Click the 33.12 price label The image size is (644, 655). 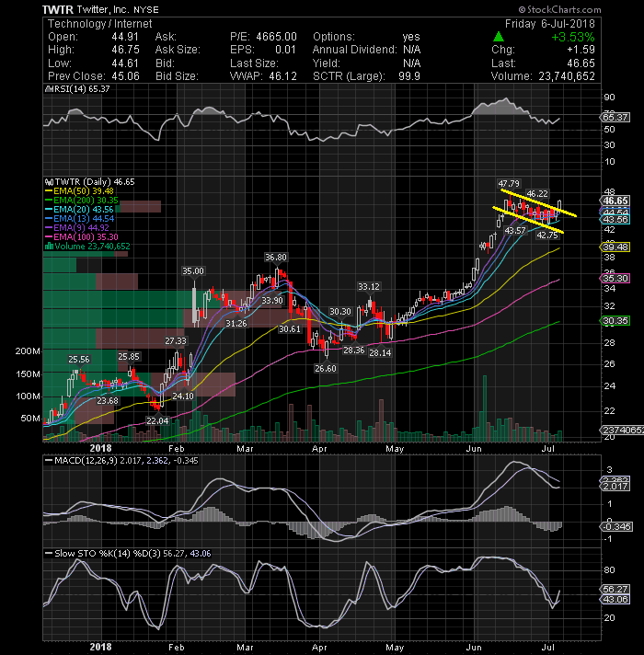[369, 287]
